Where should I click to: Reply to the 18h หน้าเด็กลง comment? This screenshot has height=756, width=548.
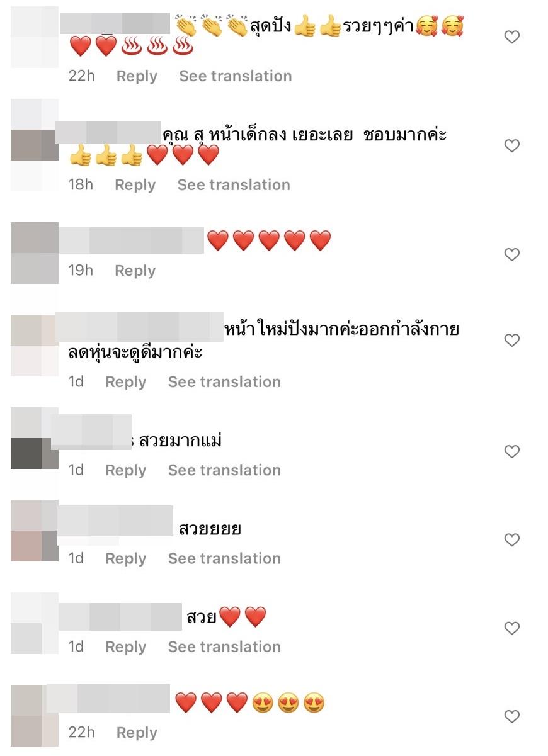pos(135,185)
